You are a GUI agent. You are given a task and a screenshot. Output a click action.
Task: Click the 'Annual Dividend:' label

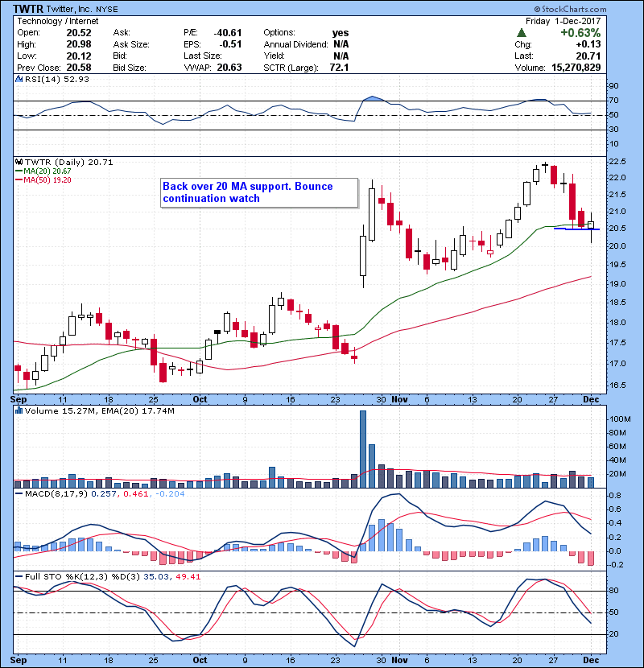click(x=295, y=44)
